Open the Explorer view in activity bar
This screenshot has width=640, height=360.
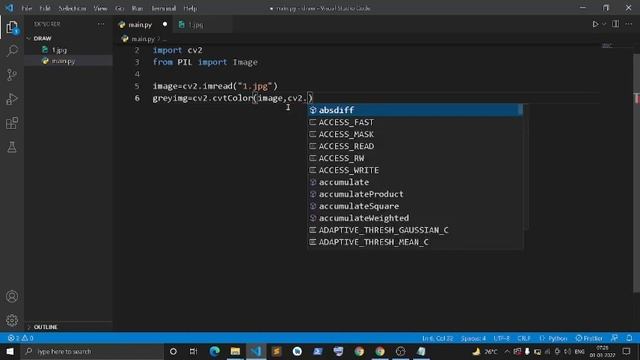click(x=12, y=28)
